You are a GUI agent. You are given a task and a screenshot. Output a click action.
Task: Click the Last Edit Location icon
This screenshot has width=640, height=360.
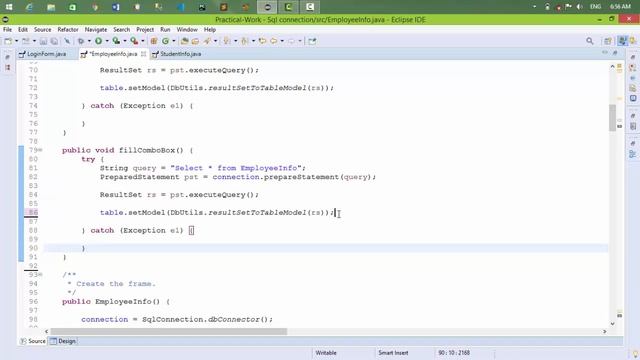point(262,41)
